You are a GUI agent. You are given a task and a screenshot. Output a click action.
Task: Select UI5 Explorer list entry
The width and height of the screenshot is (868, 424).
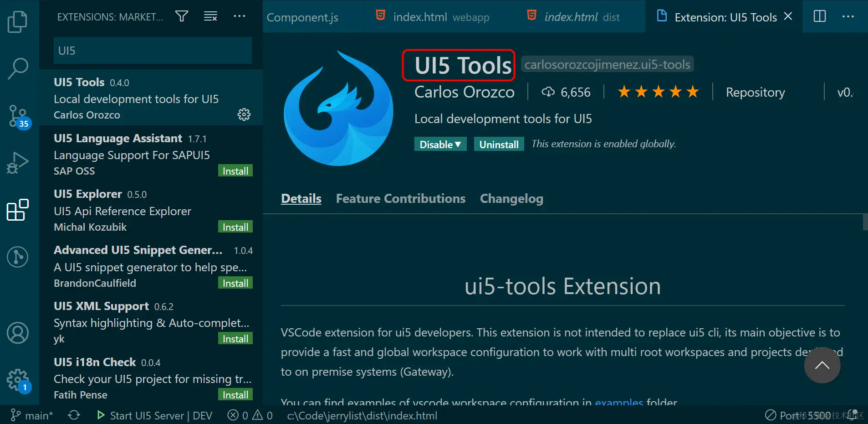151,210
